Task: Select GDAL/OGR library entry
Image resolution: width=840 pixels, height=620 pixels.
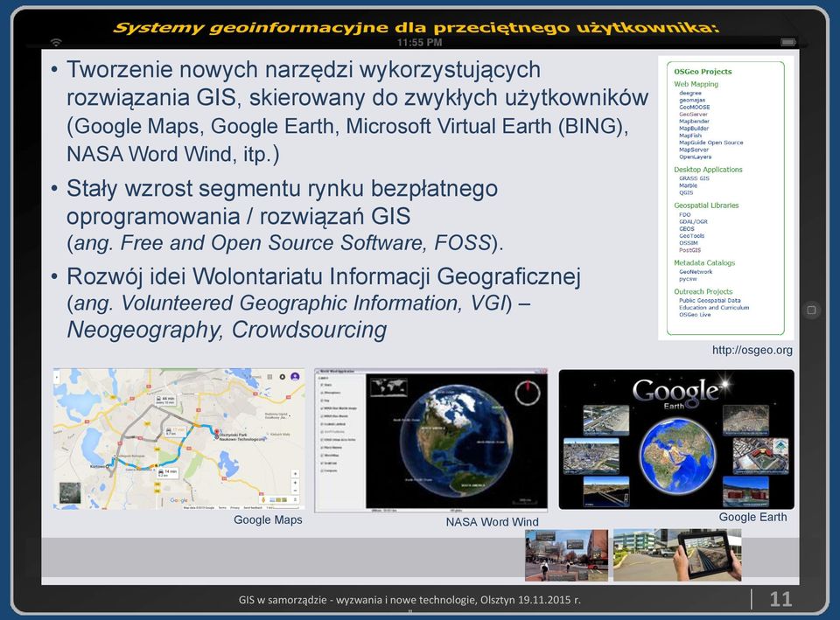Action: point(693,221)
